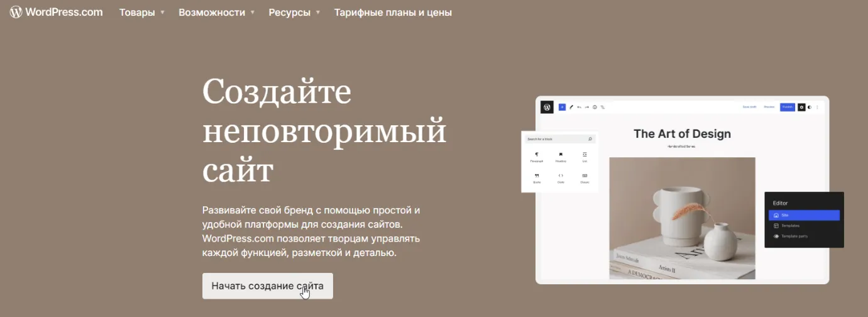Image resolution: width=868 pixels, height=317 pixels.
Task: Click the Начать создание сайта button
Action: tap(267, 286)
